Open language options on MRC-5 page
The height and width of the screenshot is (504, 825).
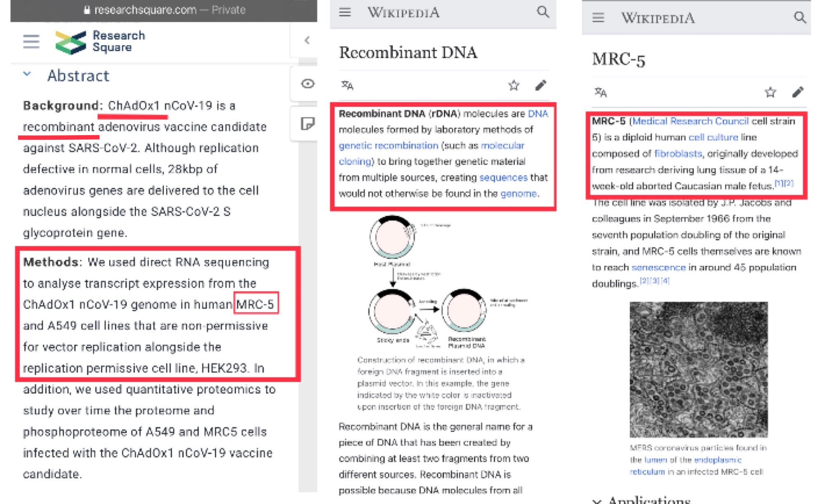click(x=601, y=92)
